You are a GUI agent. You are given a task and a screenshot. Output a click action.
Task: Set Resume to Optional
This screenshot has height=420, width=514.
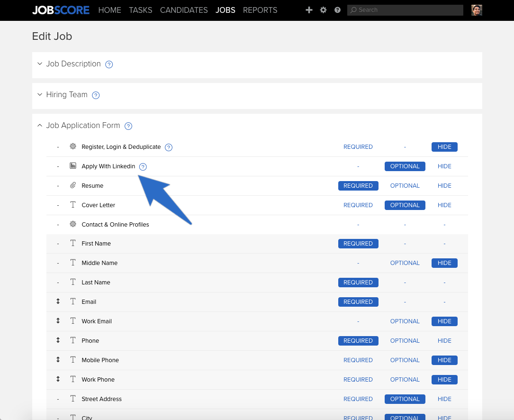405,186
